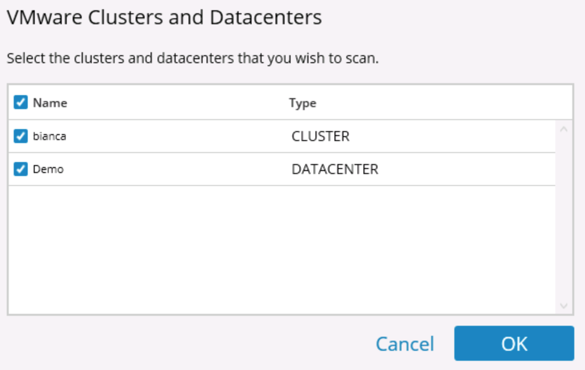Click blank space right of CLUSTER

pyautogui.click(x=452, y=137)
